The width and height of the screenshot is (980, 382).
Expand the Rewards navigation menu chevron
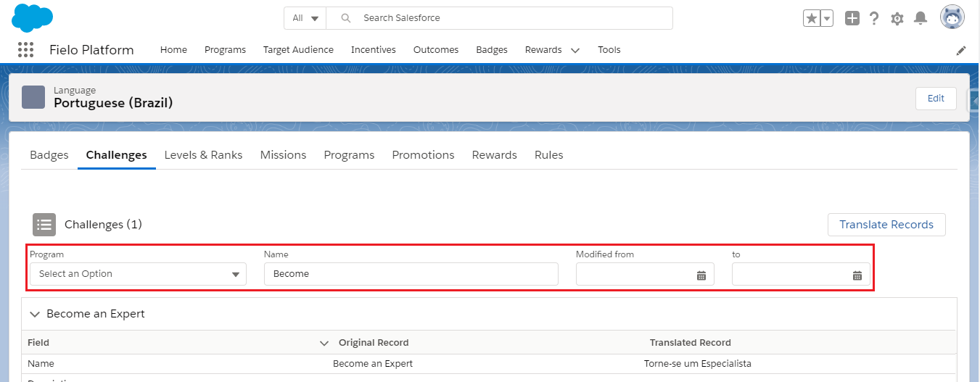(x=575, y=51)
